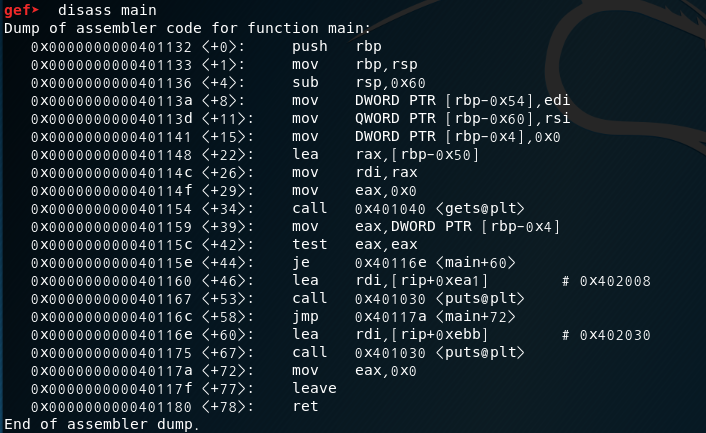Select 'End of assembler dump.' line
The image size is (706, 433).
(x=102, y=424)
